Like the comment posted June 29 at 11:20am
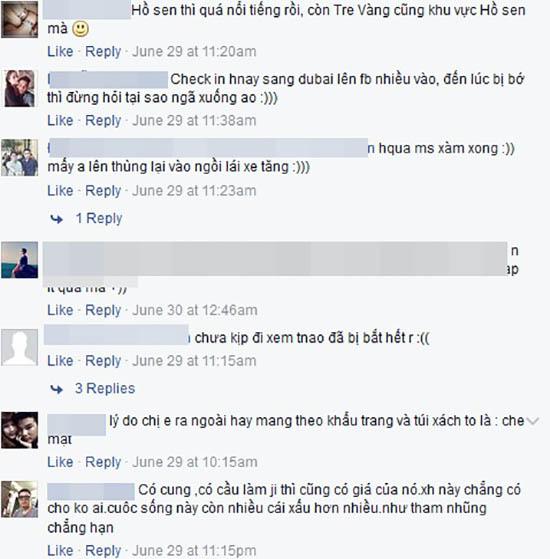 click(x=60, y=52)
